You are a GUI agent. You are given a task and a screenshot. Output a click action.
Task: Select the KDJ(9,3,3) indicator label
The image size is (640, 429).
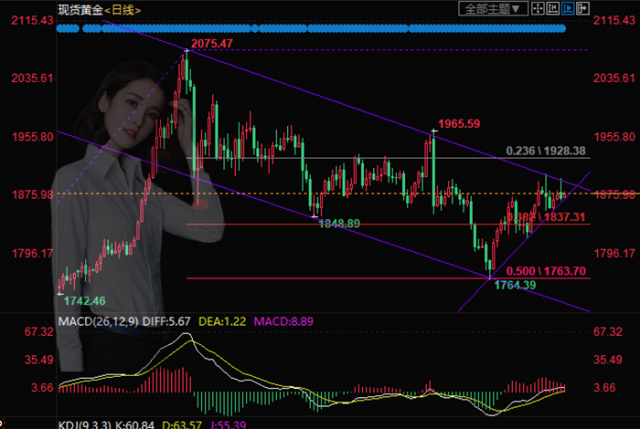84,425
